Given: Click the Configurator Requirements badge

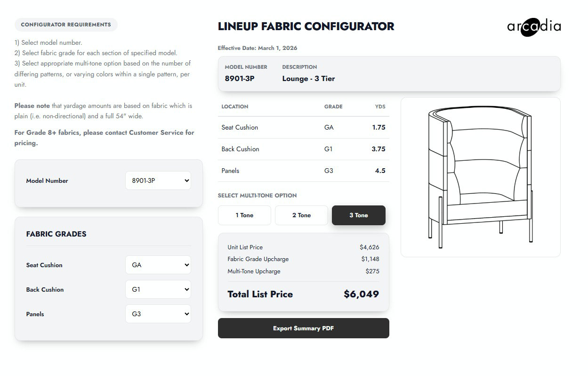Looking at the screenshot, I should coord(66,25).
